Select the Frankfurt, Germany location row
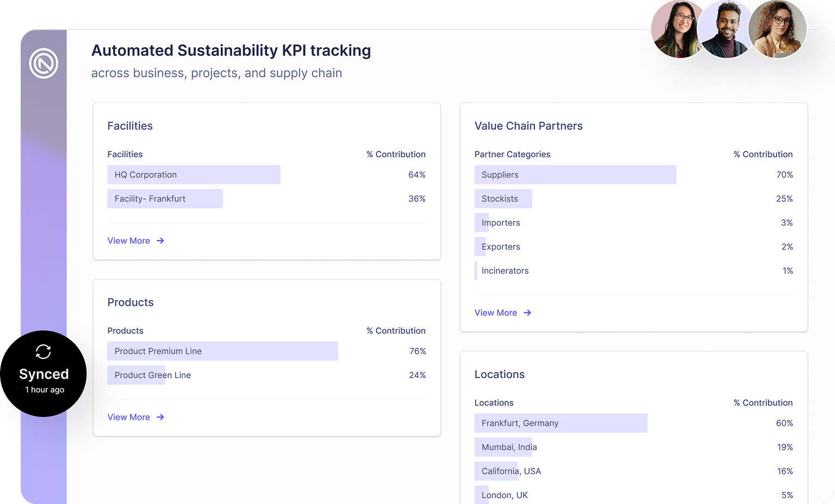This screenshot has width=835, height=504. (x=634, y=423)
